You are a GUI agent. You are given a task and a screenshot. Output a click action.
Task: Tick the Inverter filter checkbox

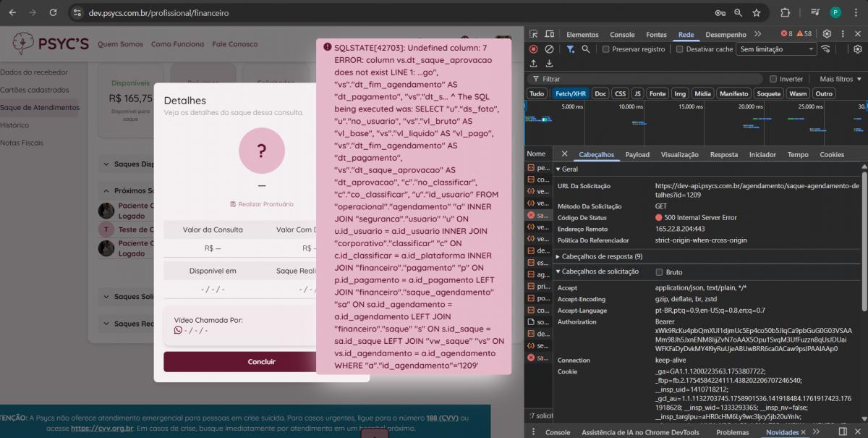(x=773, y=79)
